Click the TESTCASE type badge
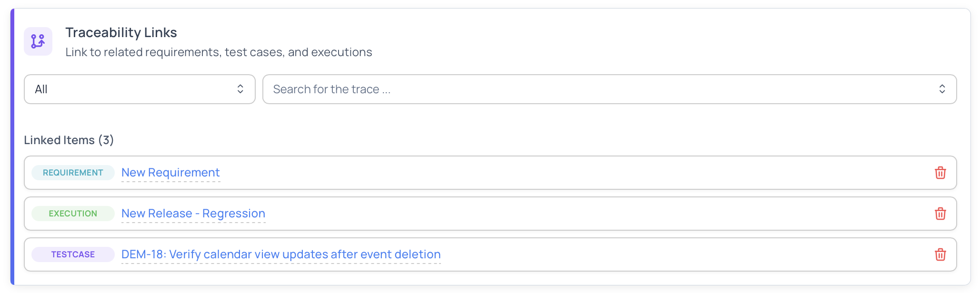The height and width of the screenshot is (293, 980). pyautogui.click(x=72, y=254)
